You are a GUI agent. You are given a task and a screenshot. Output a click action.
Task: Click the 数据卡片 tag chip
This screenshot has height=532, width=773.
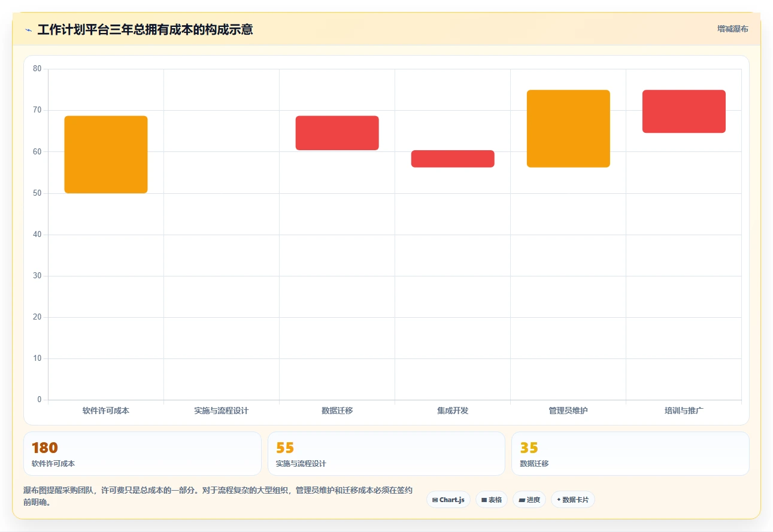pos(573,500)
